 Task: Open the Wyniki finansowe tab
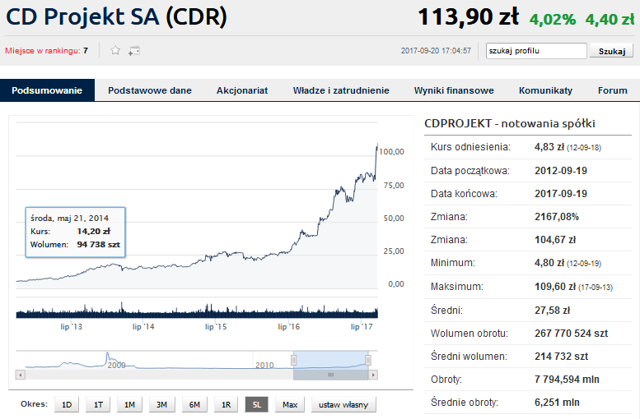[x=454, y=91]
